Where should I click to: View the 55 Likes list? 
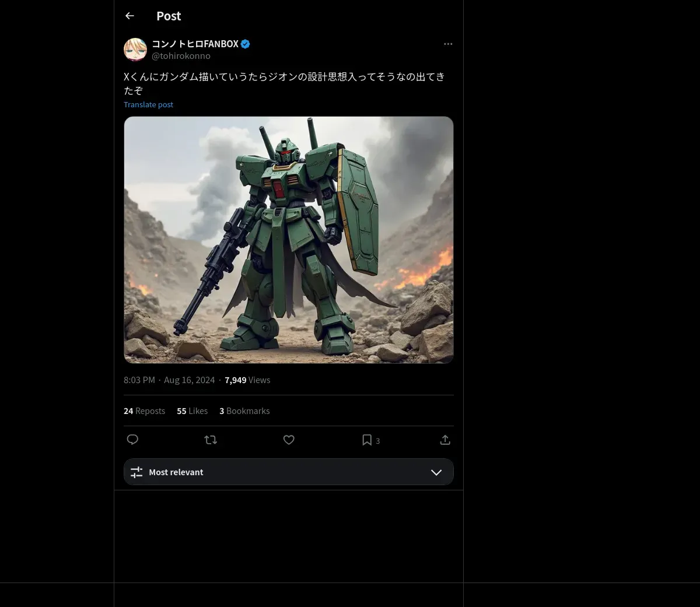[192, 411]
